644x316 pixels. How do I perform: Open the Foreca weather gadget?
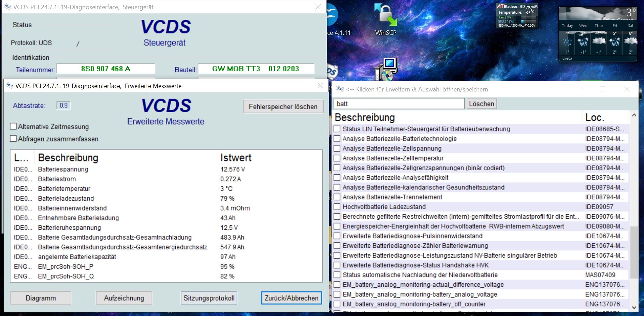(x=598, y=34)
